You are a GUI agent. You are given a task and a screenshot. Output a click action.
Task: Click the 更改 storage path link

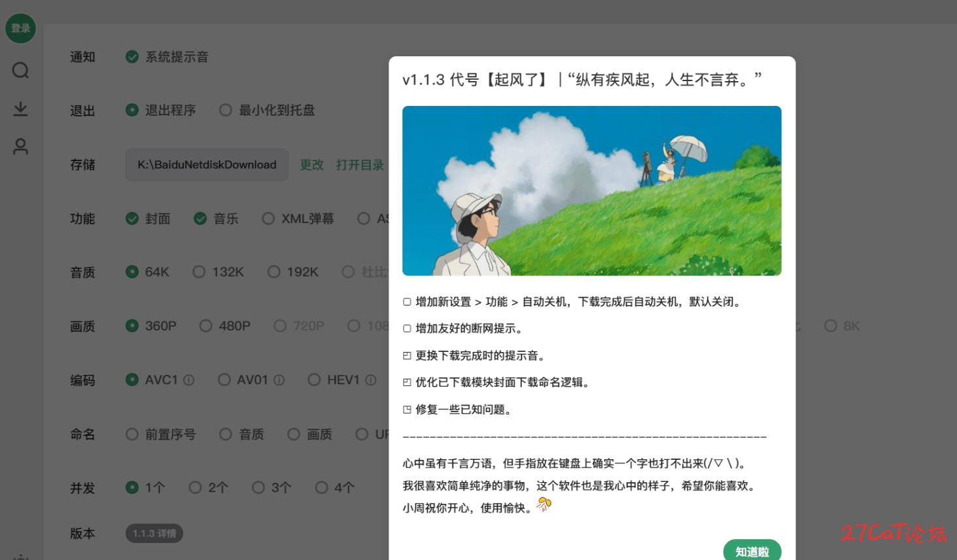coord(311,165)
